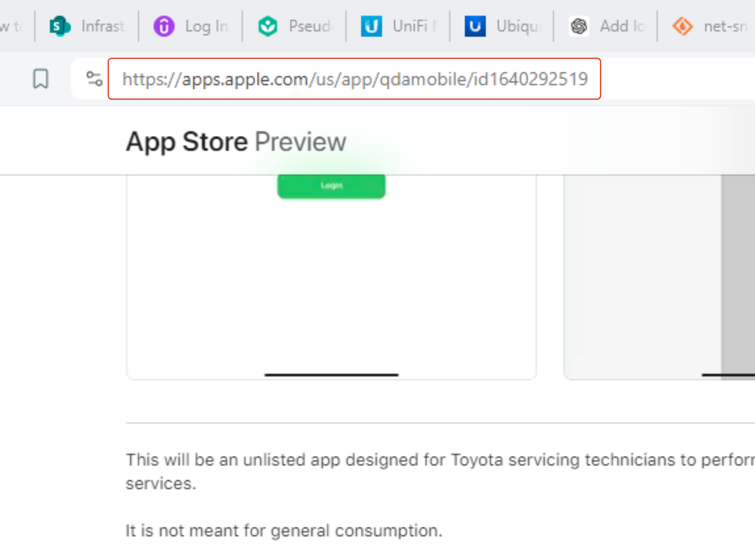This screenshot has width=755, height=560.
Task: Click the purple icon on Log In tab
Action: tap(164, 26)
